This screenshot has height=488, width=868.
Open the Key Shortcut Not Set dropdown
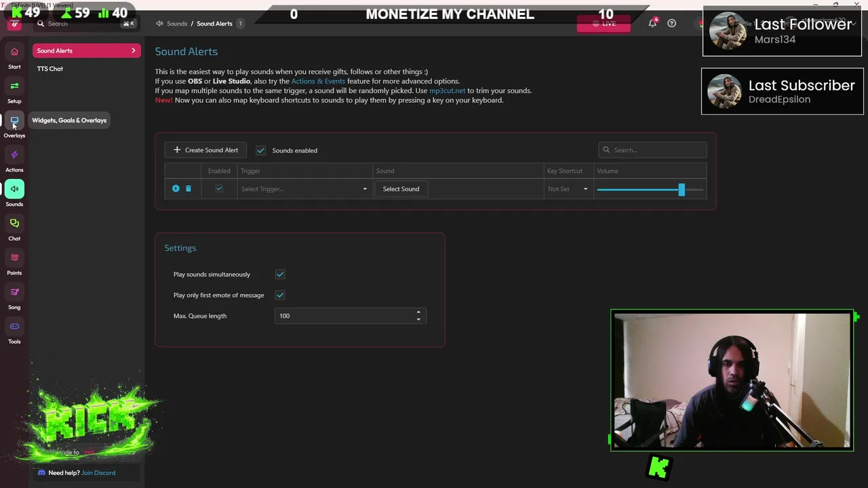pos(568,189)
